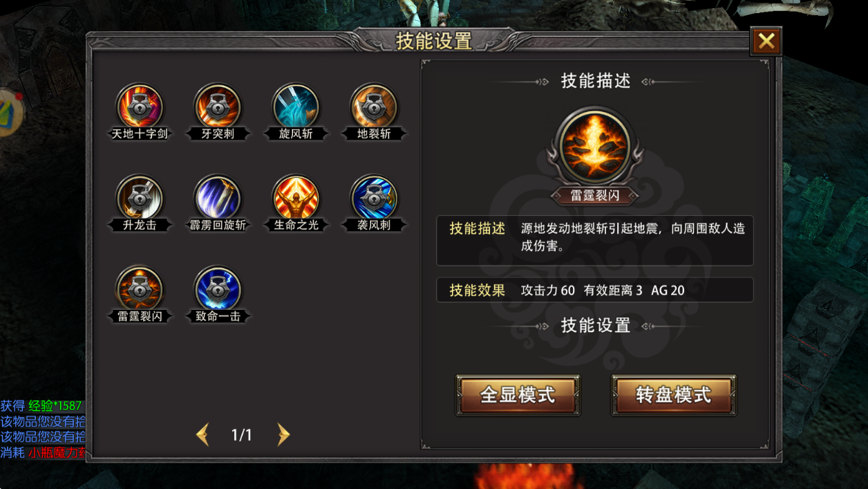Pick the 升龙击 skill icon
Screen dimensions: 868x489
pyautogui.click(x=140, y=198)
